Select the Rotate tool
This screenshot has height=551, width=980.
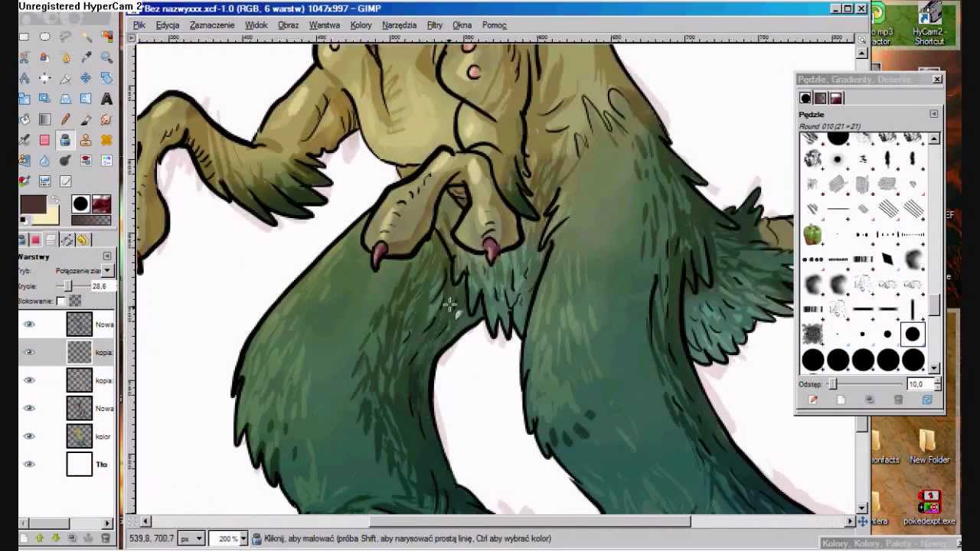[106, 78]
